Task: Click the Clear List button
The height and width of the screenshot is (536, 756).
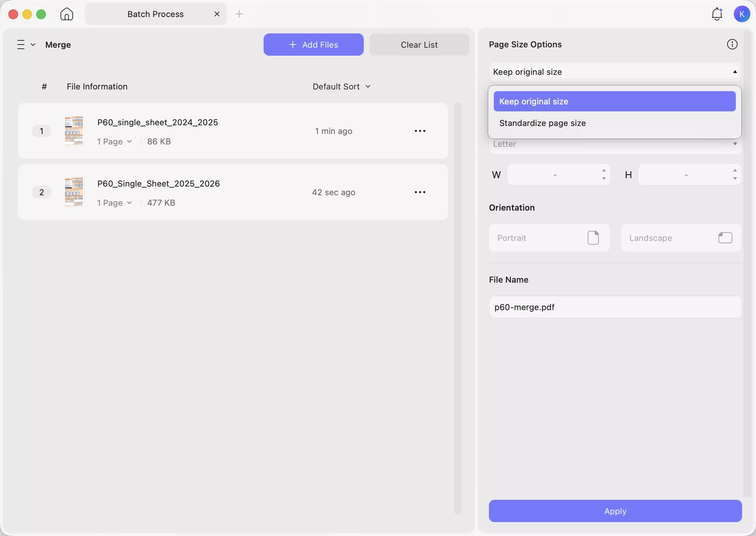Action: coord(419,45)
